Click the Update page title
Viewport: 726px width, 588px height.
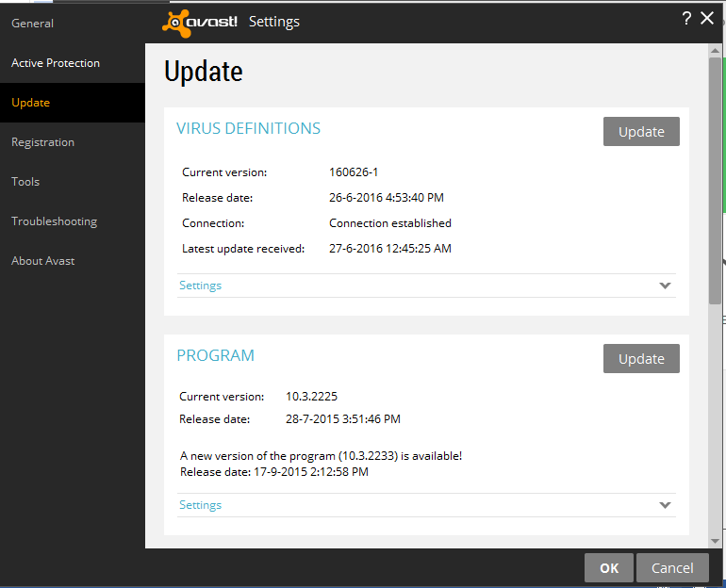[x=204, y=72]
